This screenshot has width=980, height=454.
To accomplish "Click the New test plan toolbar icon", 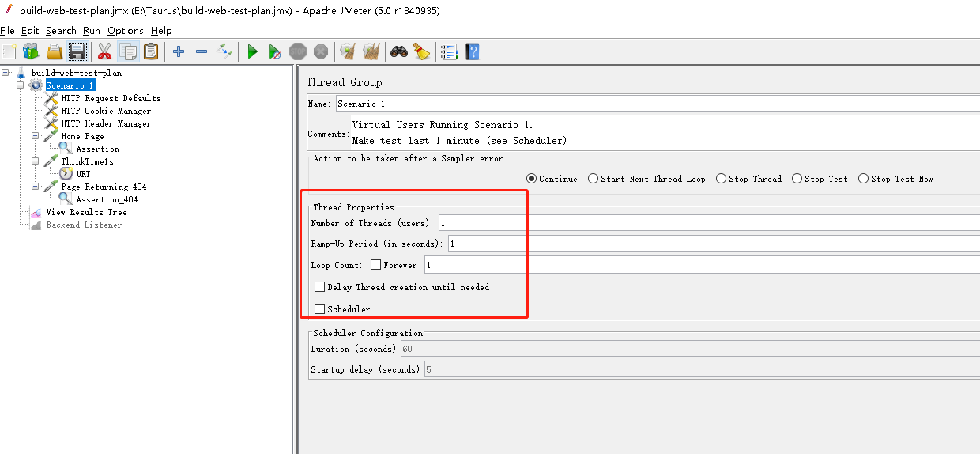I will coord(9,51).
